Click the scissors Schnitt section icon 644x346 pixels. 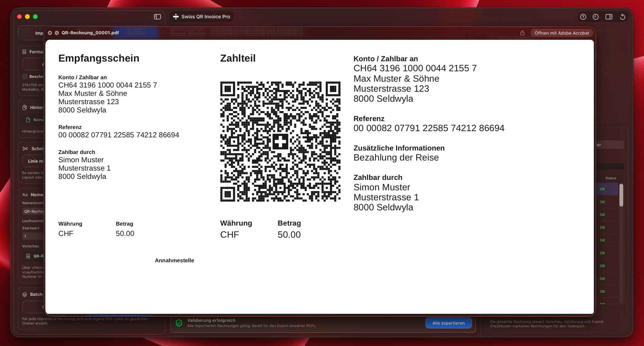click(x=25, y=148)
